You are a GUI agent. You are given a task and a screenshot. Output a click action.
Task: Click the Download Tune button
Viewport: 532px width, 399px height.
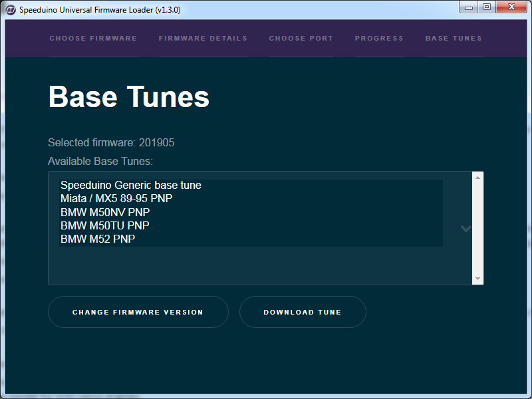point(303,312)
